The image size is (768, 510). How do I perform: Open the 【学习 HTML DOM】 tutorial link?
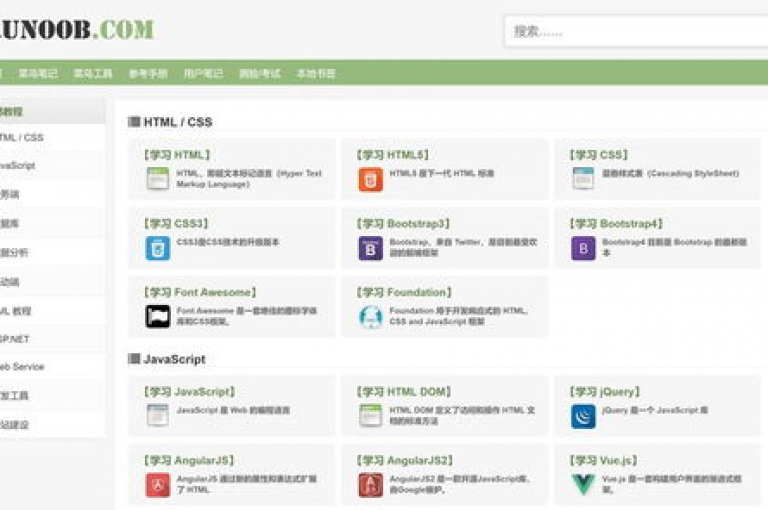(404, 391)
